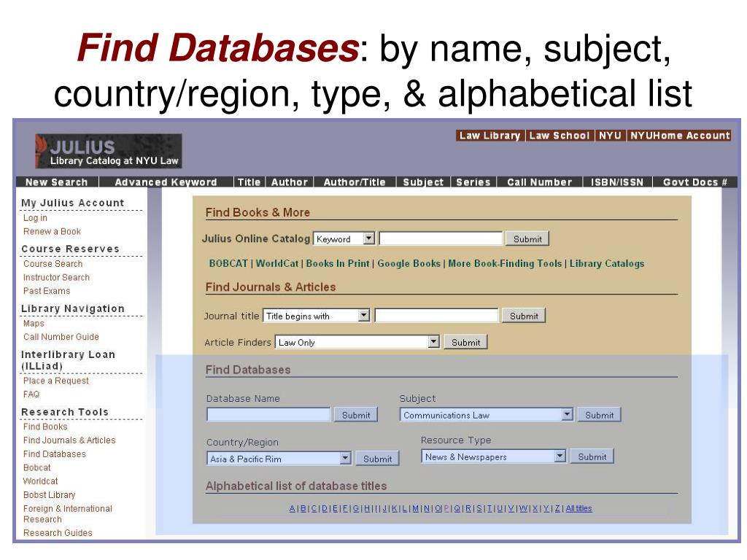Submit the Resource Type selection
Viewport: 747px width, 560px height.
pyautogui.click(x=592, y=456)
